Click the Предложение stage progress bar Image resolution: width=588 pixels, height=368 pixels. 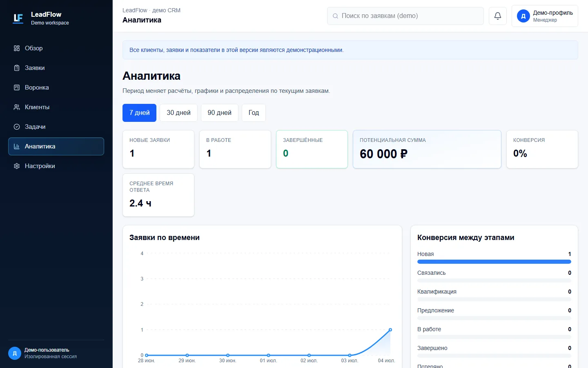(494, 318)
